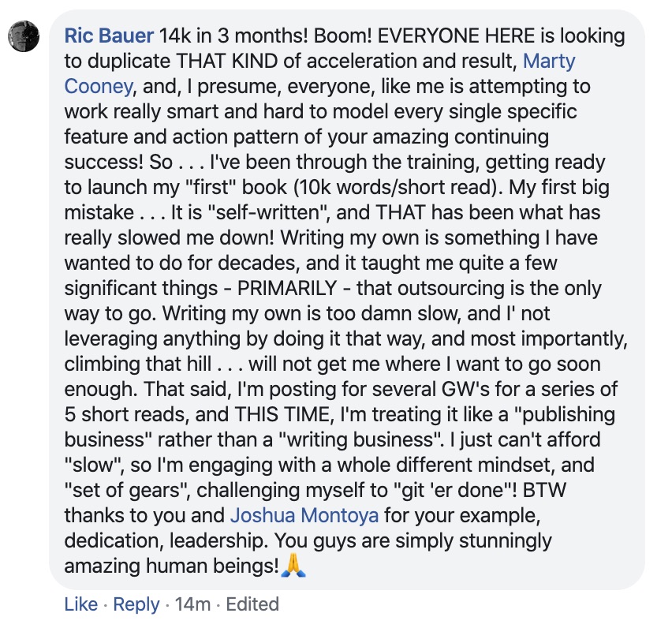This screenshot has height=628, width=672.
Task: Click the THAT KIND capitalized words
Action: click(x=227, y=61)
